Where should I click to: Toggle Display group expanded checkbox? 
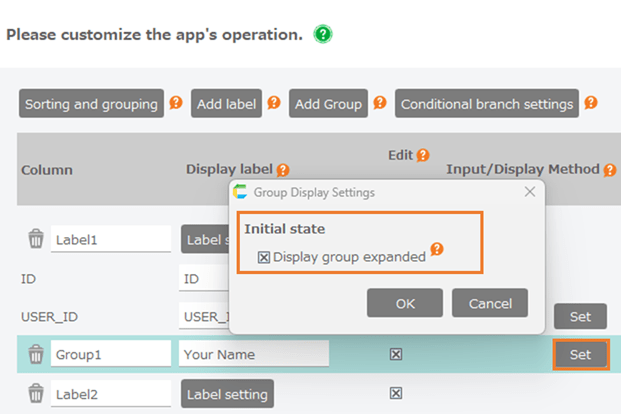click(x=264, y=257)
